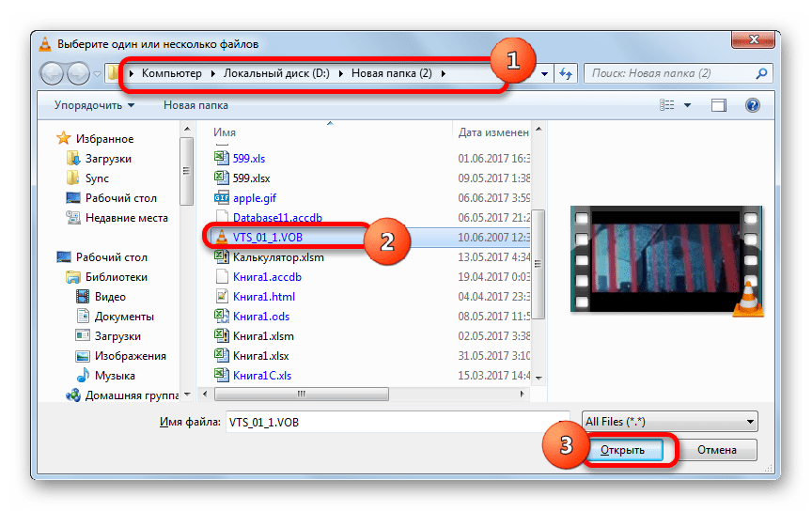812x511 pixels.
Task: Expand the arrow after Компьютер in breadcrumb
Action: (212, 73)
